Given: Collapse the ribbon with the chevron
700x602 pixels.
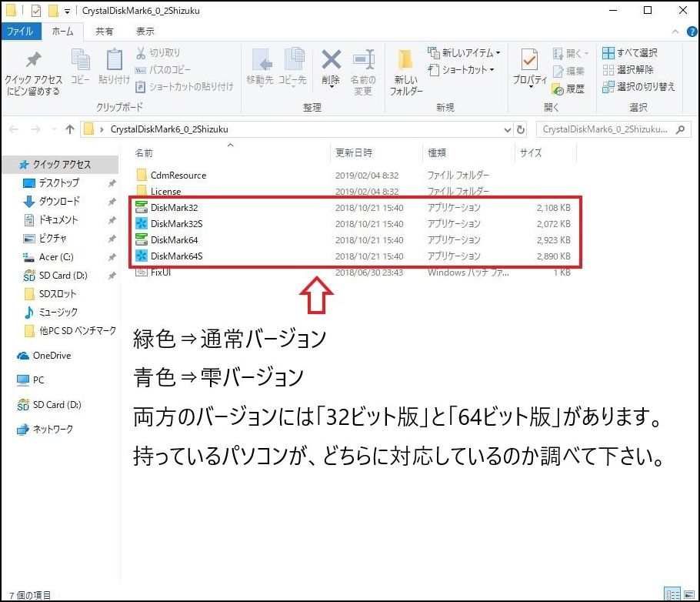Looking at the screenshot, I should 675,32.
